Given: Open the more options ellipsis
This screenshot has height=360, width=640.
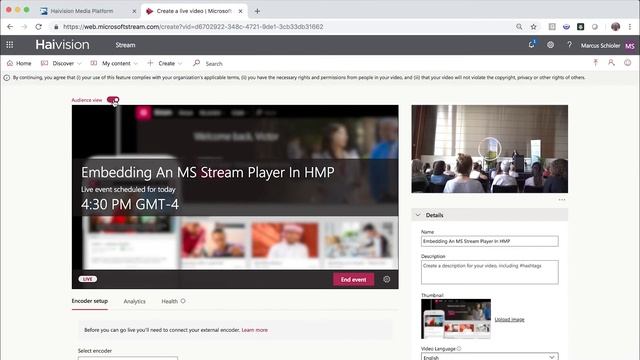Looking at the screenshot, I should coord(562,200).
